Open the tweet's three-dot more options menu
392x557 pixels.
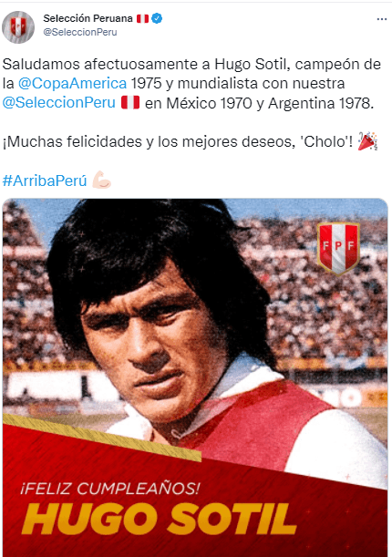(382, 19)
